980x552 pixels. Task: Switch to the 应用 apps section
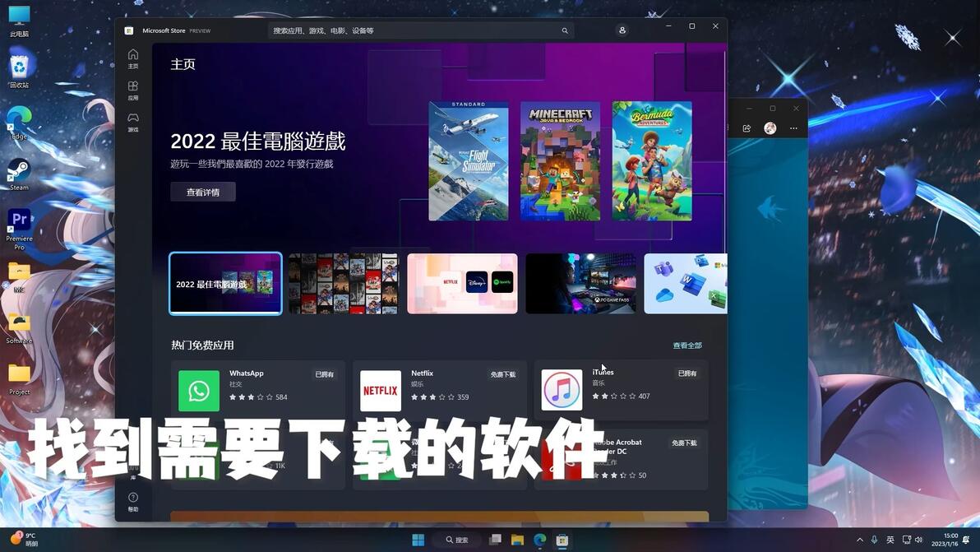132,90
